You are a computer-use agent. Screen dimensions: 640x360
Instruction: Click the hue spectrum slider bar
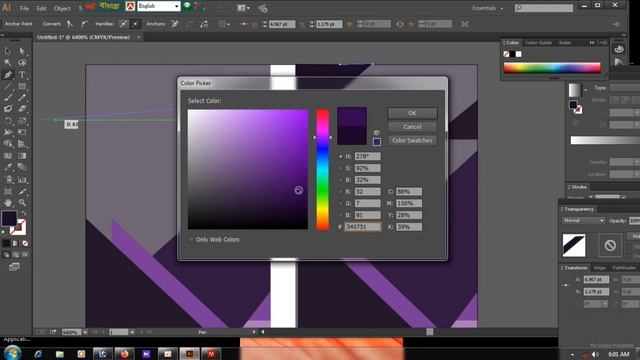(x=322, y=169)
